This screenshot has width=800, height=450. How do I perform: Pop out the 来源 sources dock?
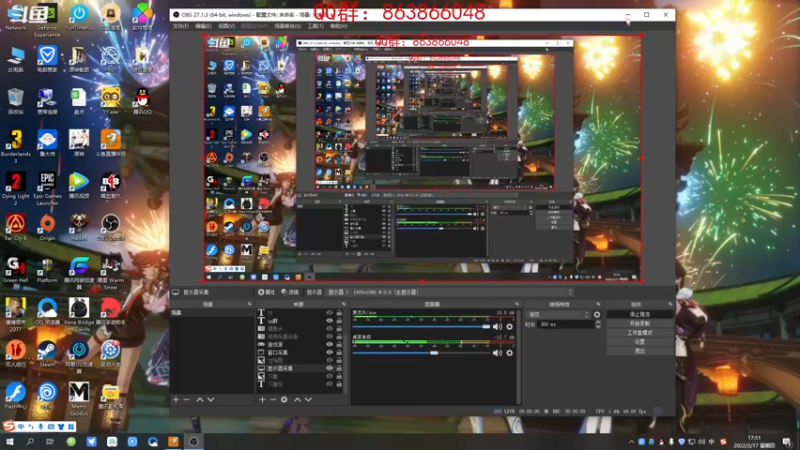coord(343,304)
